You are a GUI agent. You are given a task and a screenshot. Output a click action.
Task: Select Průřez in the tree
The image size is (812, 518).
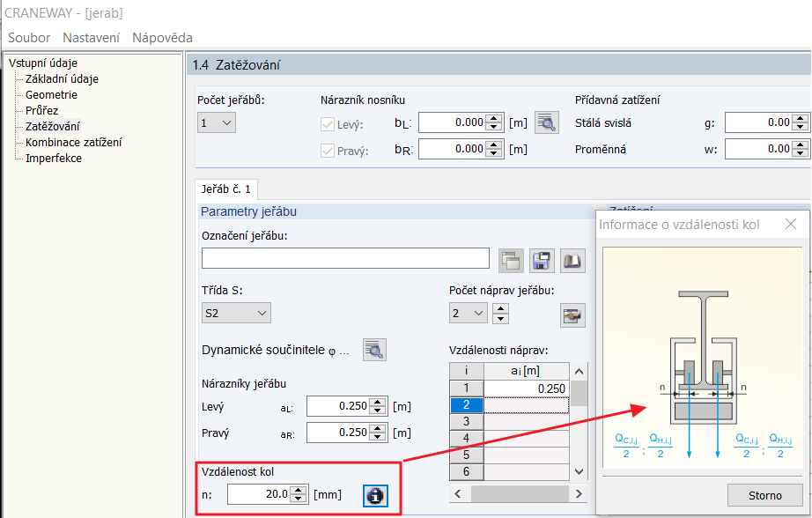(x=42, y=110)
